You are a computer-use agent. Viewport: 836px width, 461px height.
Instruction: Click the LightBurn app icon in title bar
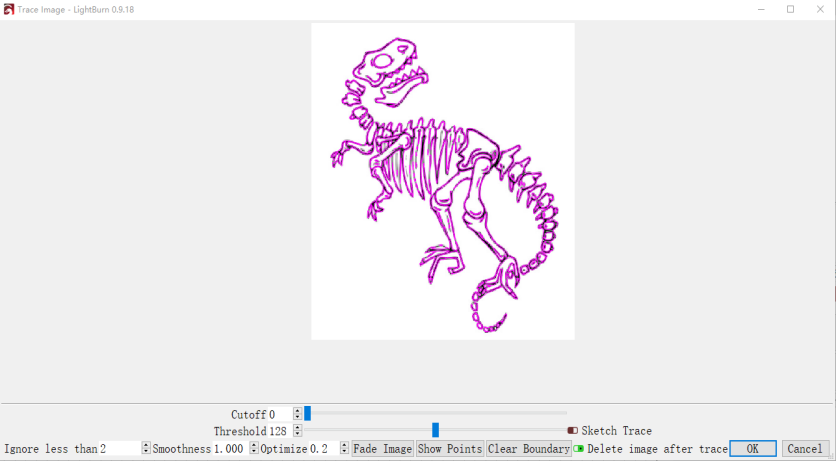(9, 9)
